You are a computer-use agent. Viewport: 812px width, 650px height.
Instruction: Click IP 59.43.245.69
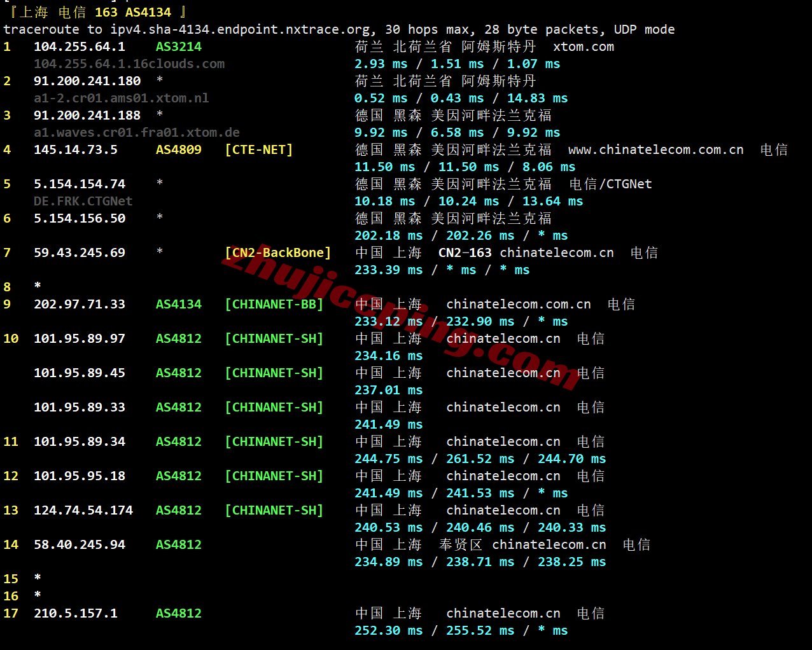click(x=80, y=253)
